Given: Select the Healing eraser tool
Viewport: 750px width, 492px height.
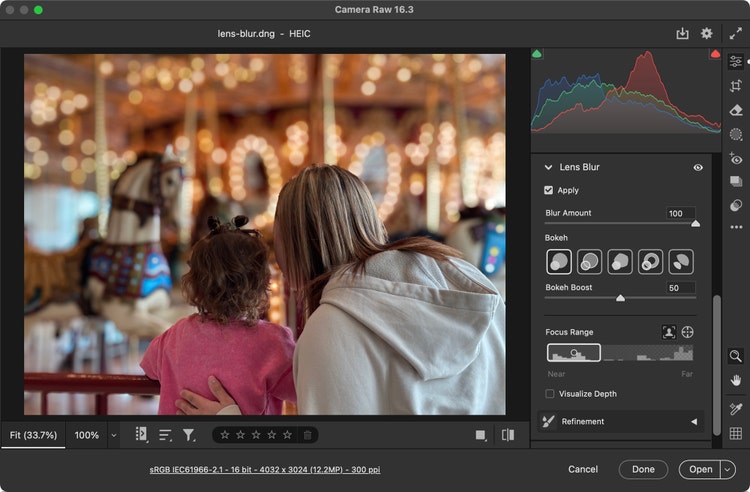Looking at the screenshot, I should (736, 110).
